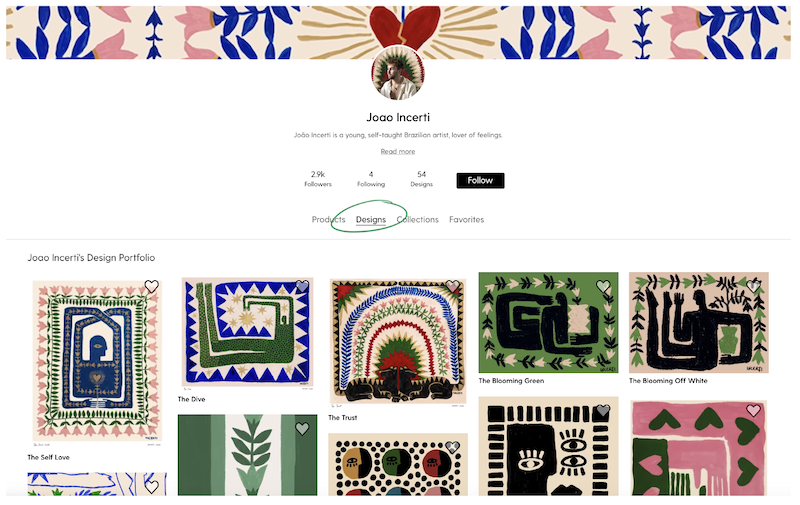Heart the black eyes face artwork
Image resolution: width=800 pixels, height=505 pixels.
pos(603,410)
